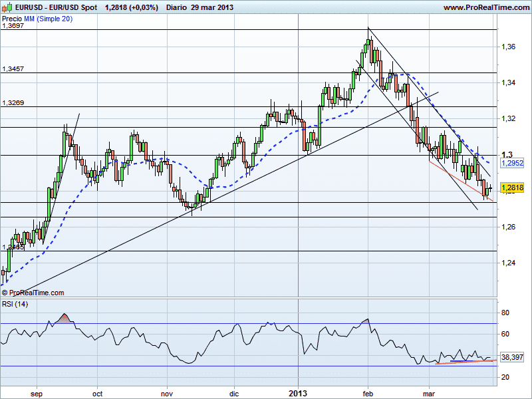Click the 1,32 price axis label
Viewport: 532px width, 399px height.
point(508,119)
